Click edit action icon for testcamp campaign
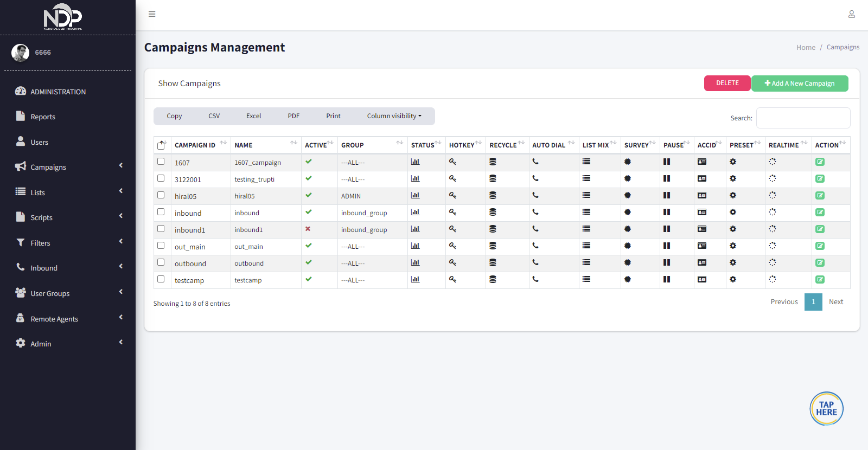This screenshot has height=450, width=868. (x=820, y=279)
